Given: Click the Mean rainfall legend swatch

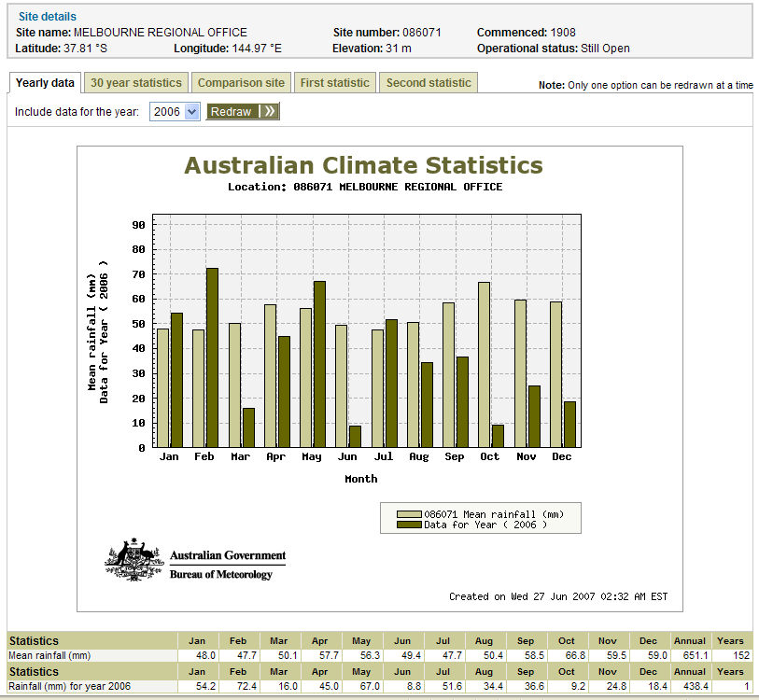Looking at the screenshot, I should 409,514.
